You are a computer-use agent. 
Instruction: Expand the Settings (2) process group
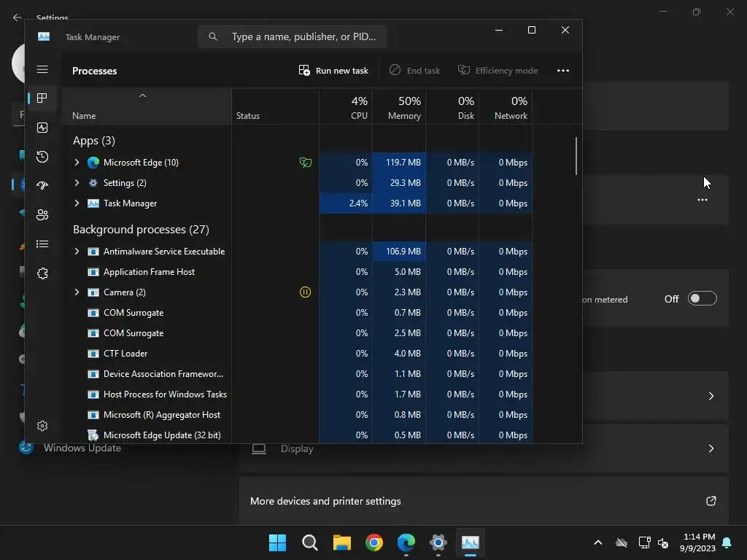pos(77,183)
